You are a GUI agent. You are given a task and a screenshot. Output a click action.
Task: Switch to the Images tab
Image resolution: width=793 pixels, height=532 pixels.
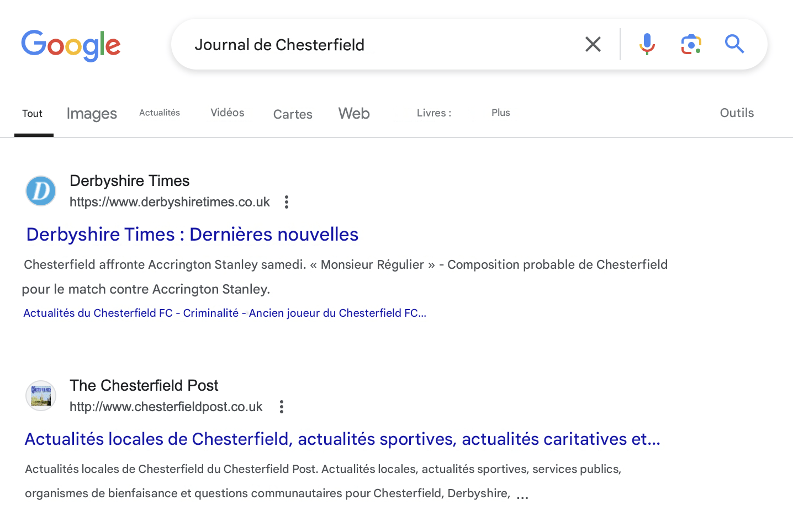coord(92,114)
